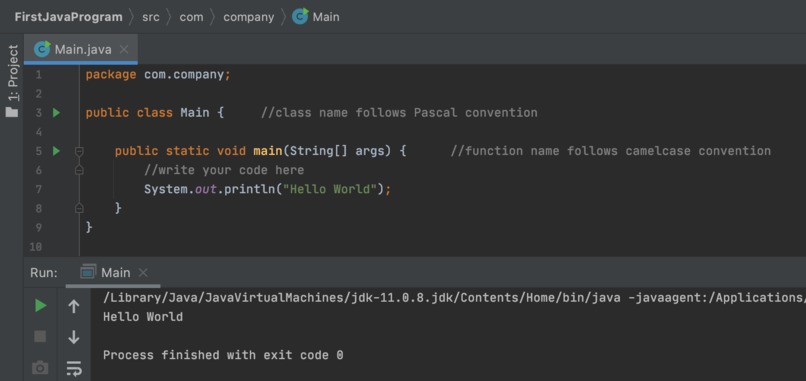Screen dimensions: 806x381
Task: Click the String[] args parameter in main
Action: [337, 151]
